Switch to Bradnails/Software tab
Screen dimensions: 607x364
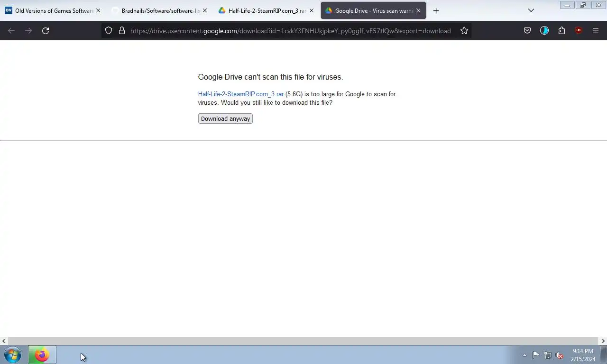(159, 10)
